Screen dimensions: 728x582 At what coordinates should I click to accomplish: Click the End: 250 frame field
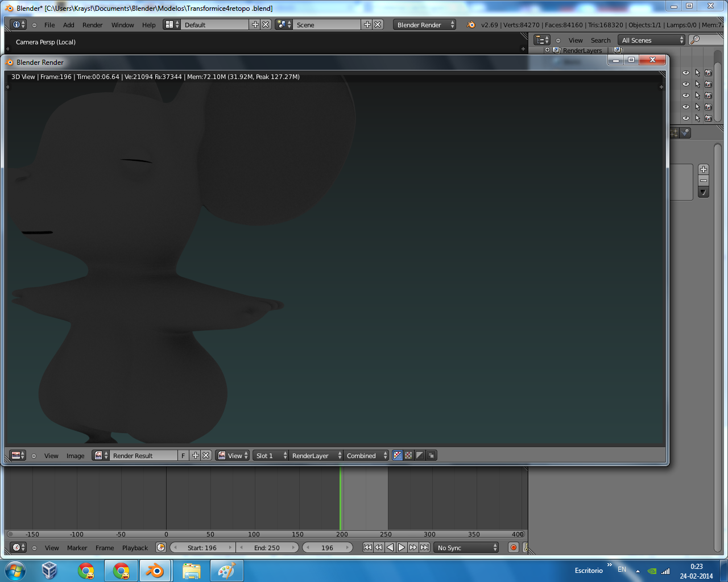click(267, 547)
